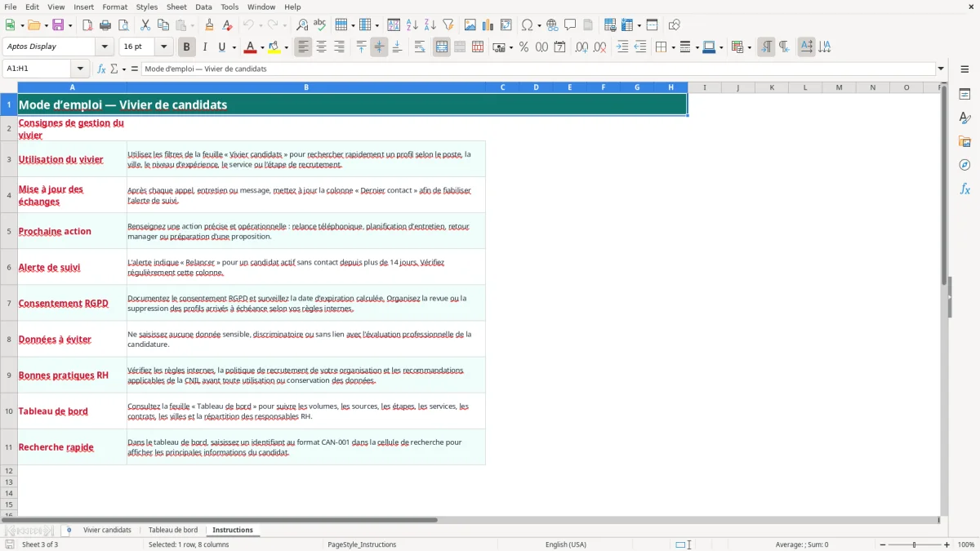Clear direct formatting
Viewport: 980px width, 551px height.
click(228, 25)
